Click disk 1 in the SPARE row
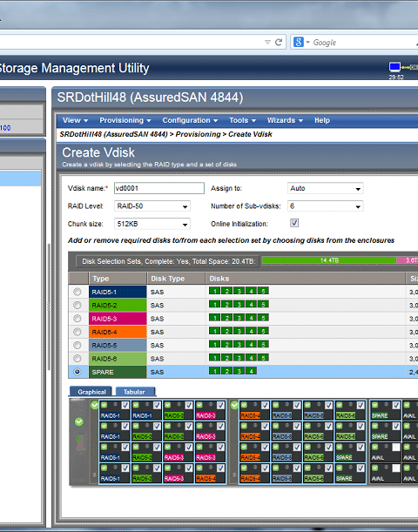Viewport: 418px width, 532px height. (x=214, y=371)
